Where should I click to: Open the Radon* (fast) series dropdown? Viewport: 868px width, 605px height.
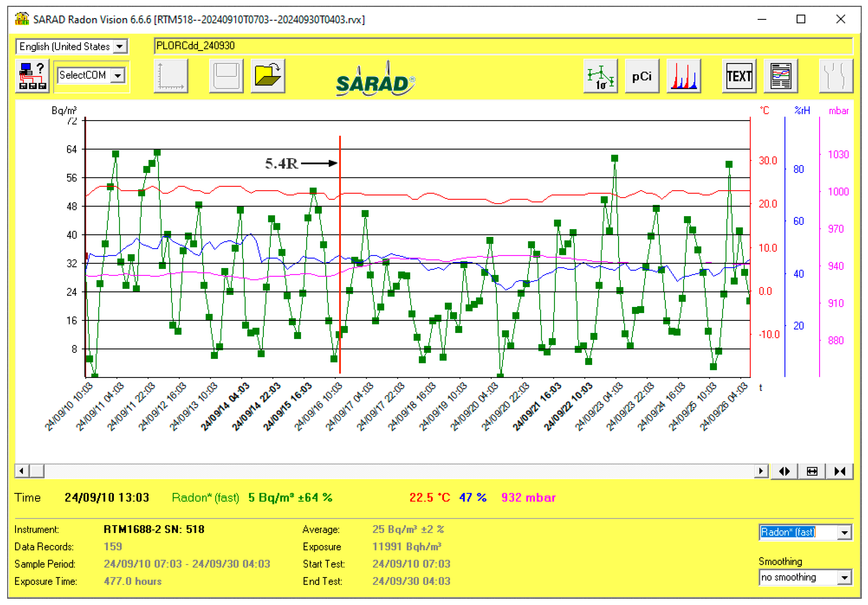(844, 533)
